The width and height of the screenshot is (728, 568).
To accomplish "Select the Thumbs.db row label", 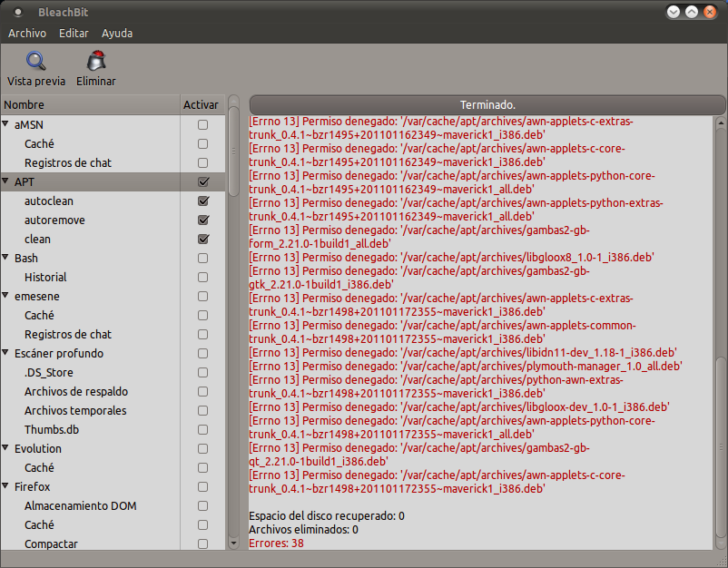I will [x=52, y=429].
